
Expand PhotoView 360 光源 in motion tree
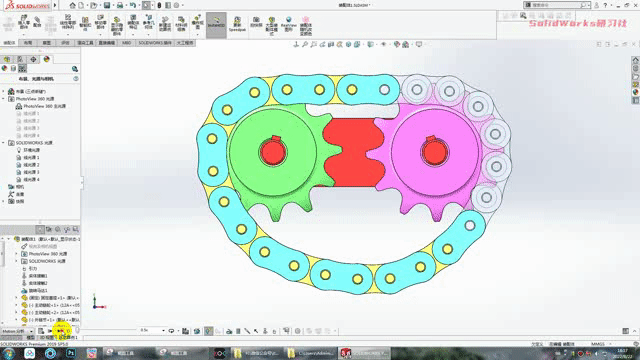pos(16,254)
